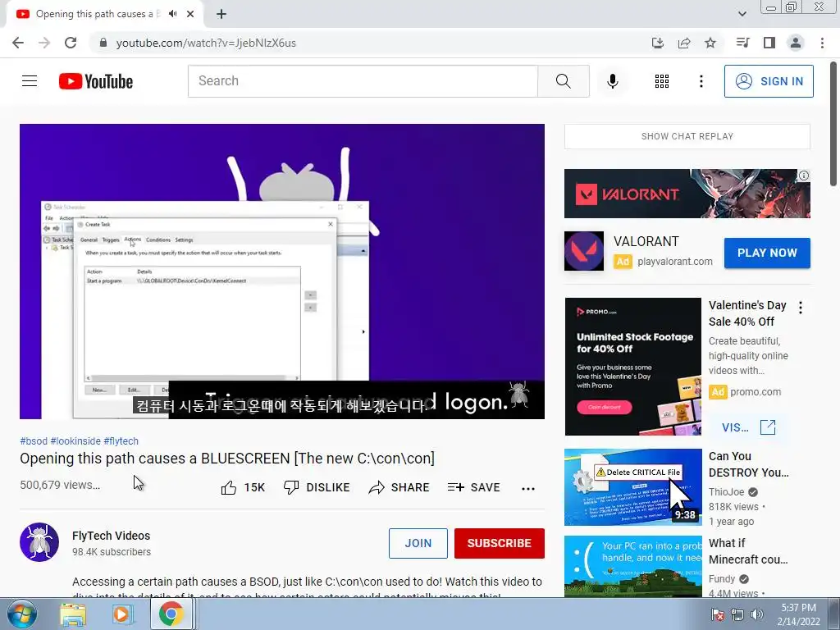
Task: Click the SUBSCRIBE button
Action: (x=500, y=543)
